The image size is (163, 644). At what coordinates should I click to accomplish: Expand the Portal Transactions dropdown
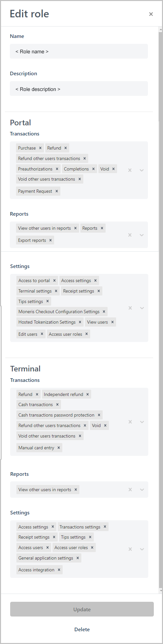[142, 170]
